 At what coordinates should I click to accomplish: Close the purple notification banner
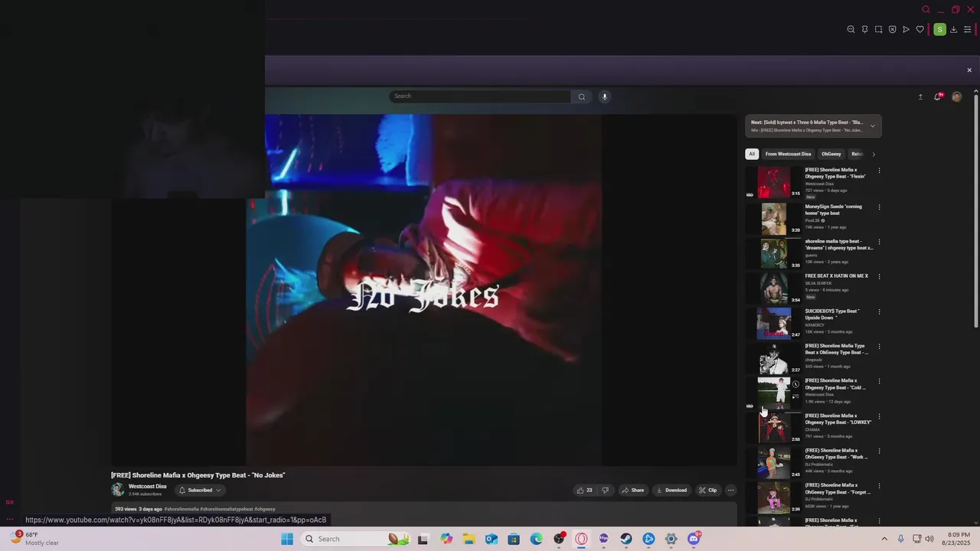tap(969, 70)
